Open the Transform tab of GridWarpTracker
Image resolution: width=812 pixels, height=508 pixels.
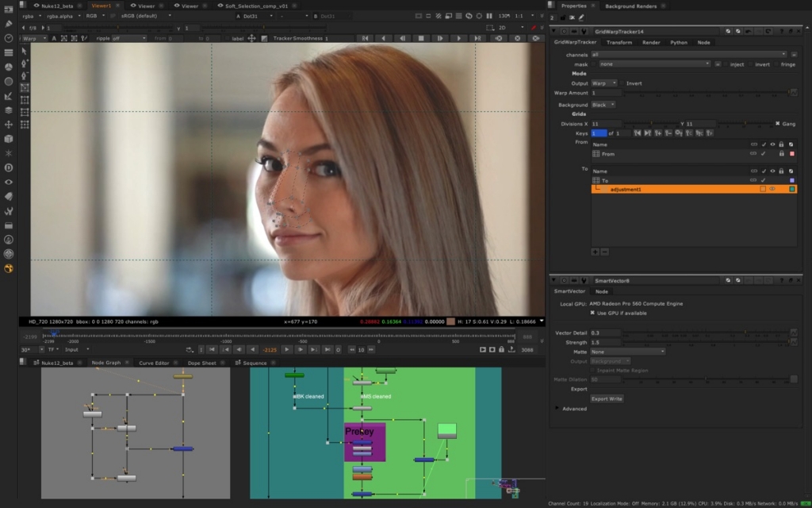pos(619,42)
